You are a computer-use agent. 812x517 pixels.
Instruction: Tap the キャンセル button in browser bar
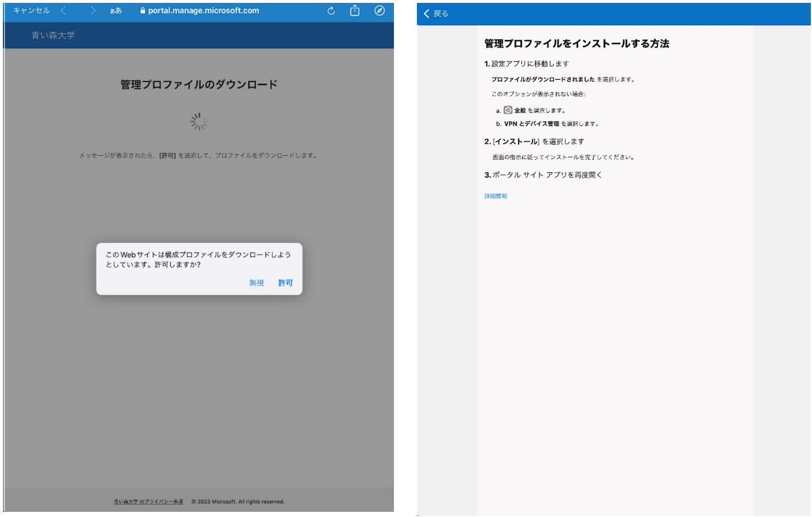pyautogui.click(x=32, y=11)
